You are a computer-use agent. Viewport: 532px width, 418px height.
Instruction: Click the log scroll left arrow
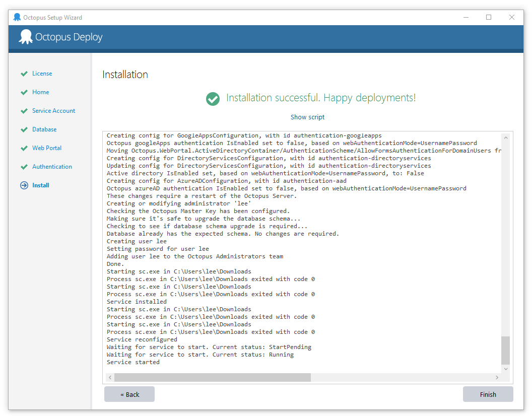pyautogui.click(x=110, y=377)
